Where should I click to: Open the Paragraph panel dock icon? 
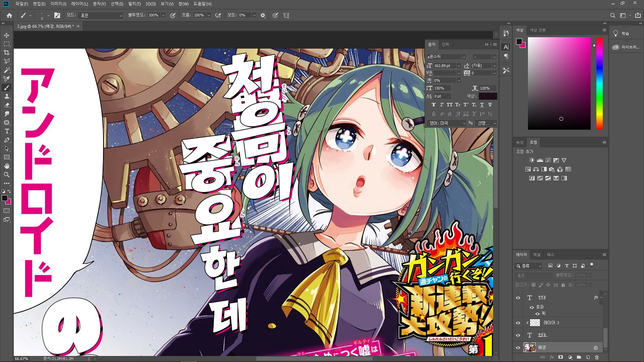point(506,56)
